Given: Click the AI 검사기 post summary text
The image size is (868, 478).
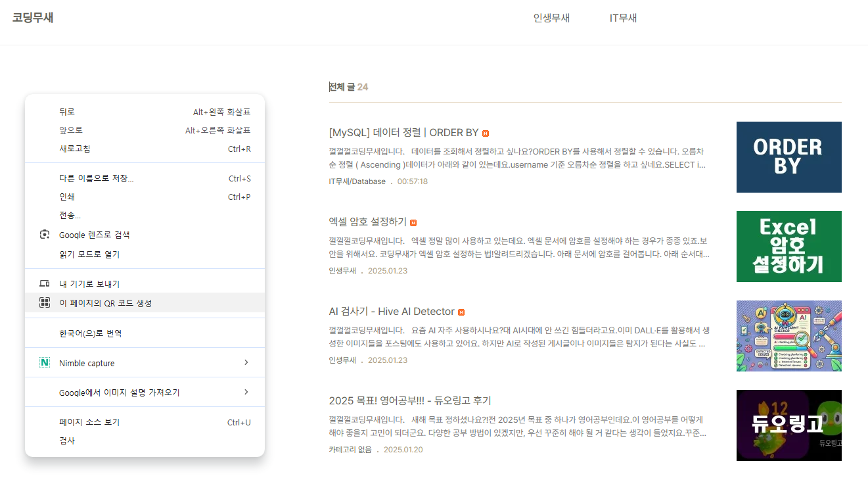Looking at the screenshot, I should coord(519,337).
